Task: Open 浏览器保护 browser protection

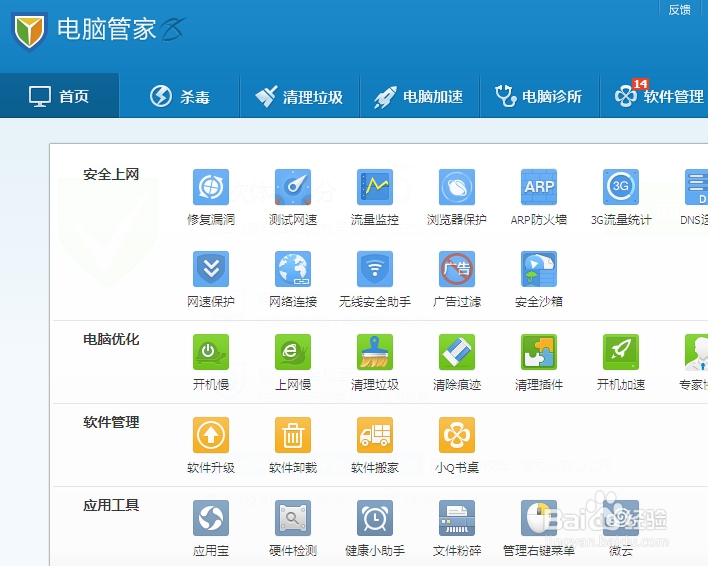Action: (x=457, y=187)
